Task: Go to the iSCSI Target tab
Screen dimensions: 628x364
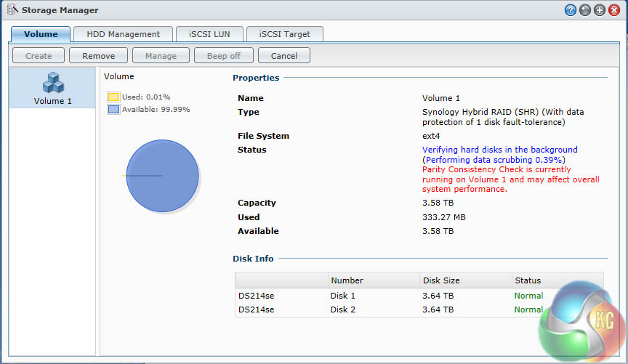Action: 284,34
